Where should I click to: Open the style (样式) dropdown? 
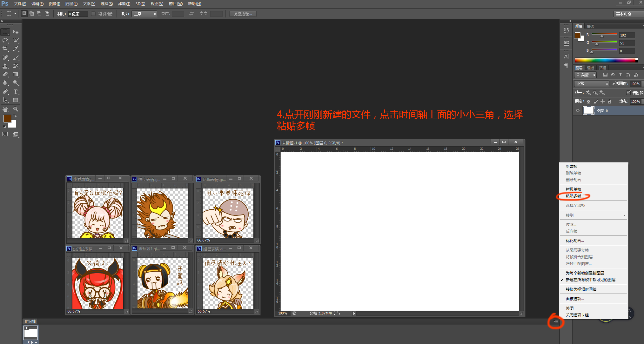click(x=144, y=14)
